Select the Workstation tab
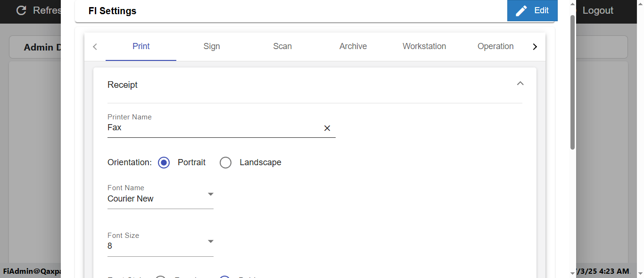Viewport: 644px width, 278px height. point(424,46)
